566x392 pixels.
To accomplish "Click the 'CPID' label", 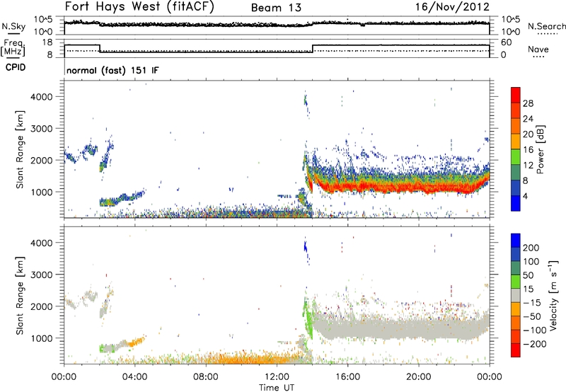I will pos(16,67).
